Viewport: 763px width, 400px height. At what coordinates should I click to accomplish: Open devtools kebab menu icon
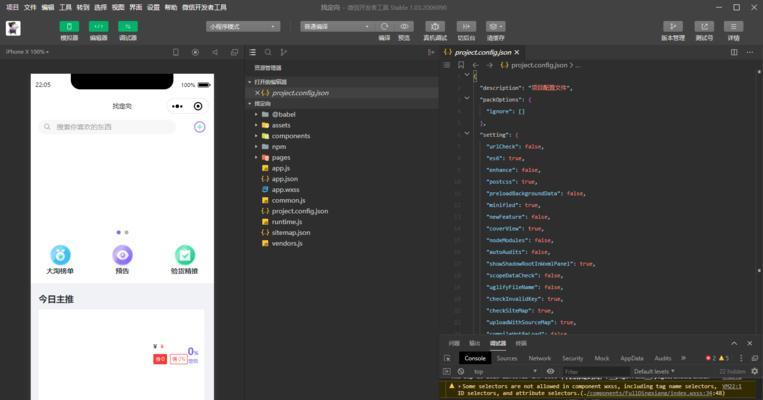[x=741, y=358]
